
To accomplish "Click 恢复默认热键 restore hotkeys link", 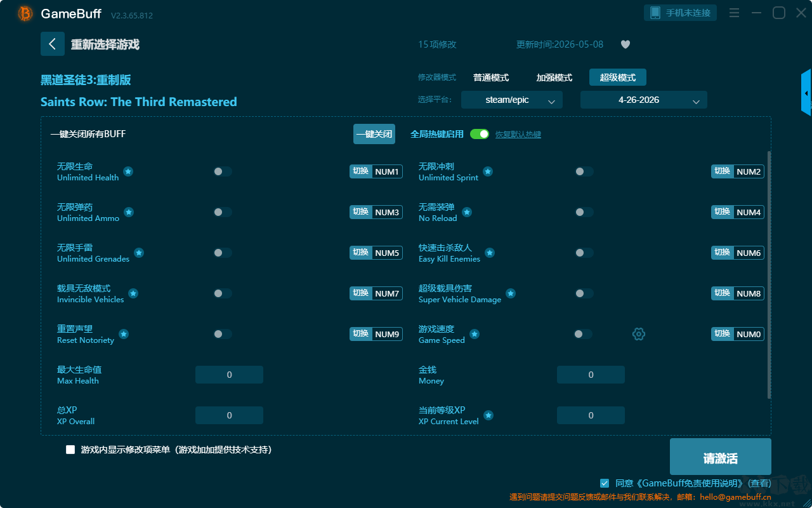I will coord(518,135).
